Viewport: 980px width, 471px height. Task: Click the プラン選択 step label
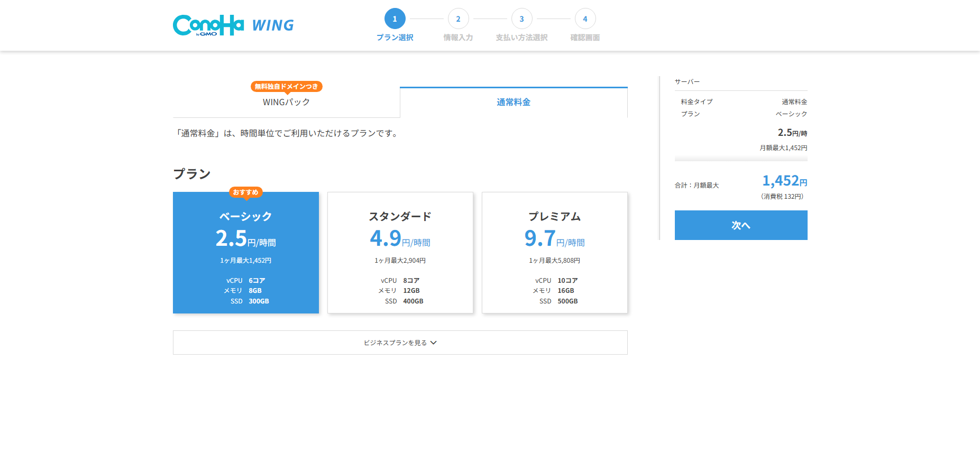(x=395, y=38)
